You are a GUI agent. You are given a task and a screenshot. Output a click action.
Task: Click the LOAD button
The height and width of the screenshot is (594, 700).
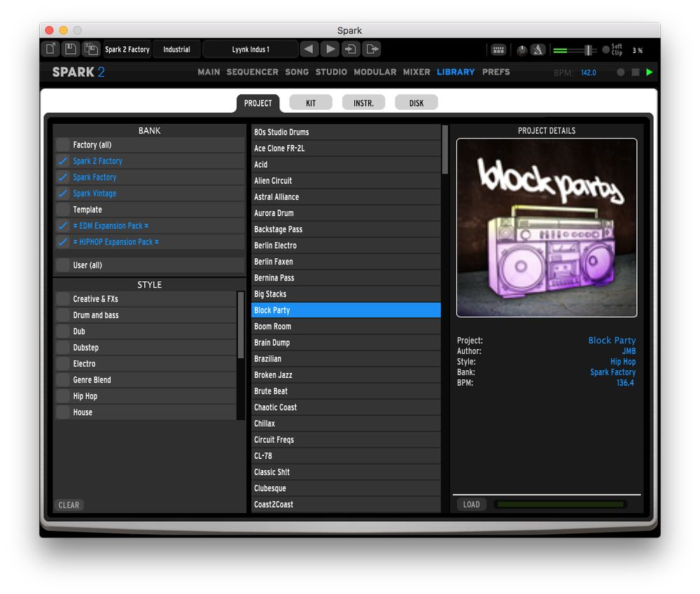(x=471, y=504)
